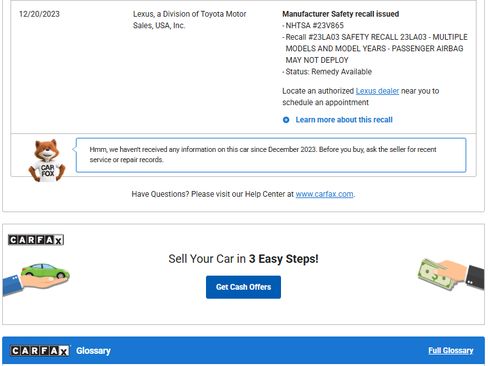The image size is (488, 366).
Task: Click the CARFAX logo in the Glossary header
Action: [40, 351]
